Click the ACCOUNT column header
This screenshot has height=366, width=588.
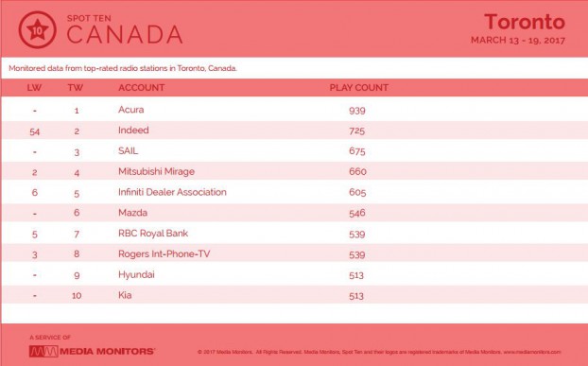tap(142, 88)
